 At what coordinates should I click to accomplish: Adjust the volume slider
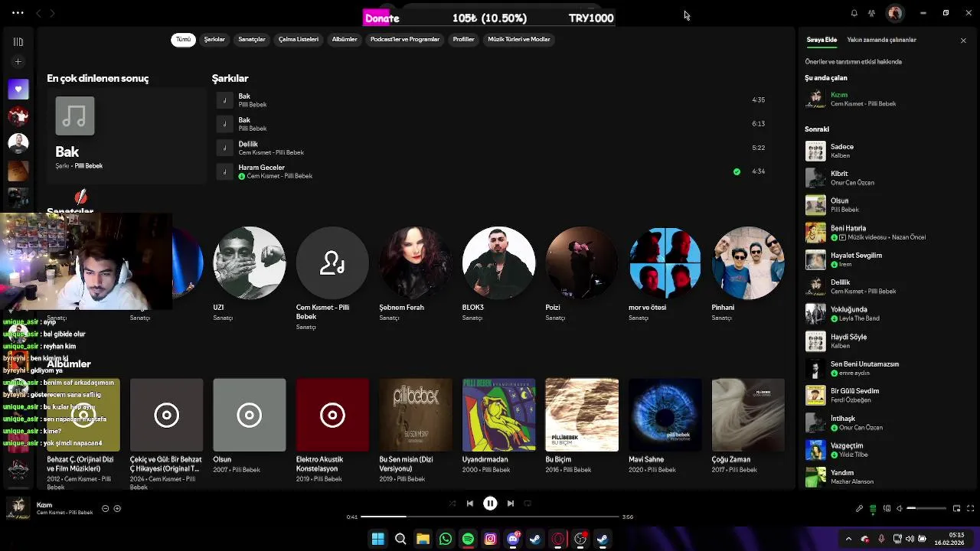click(x=926, y=508)
